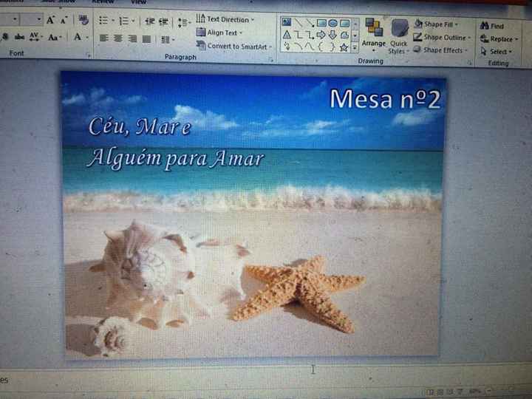
Task: Select the elbow connector shape
Action: coord(299,35)
